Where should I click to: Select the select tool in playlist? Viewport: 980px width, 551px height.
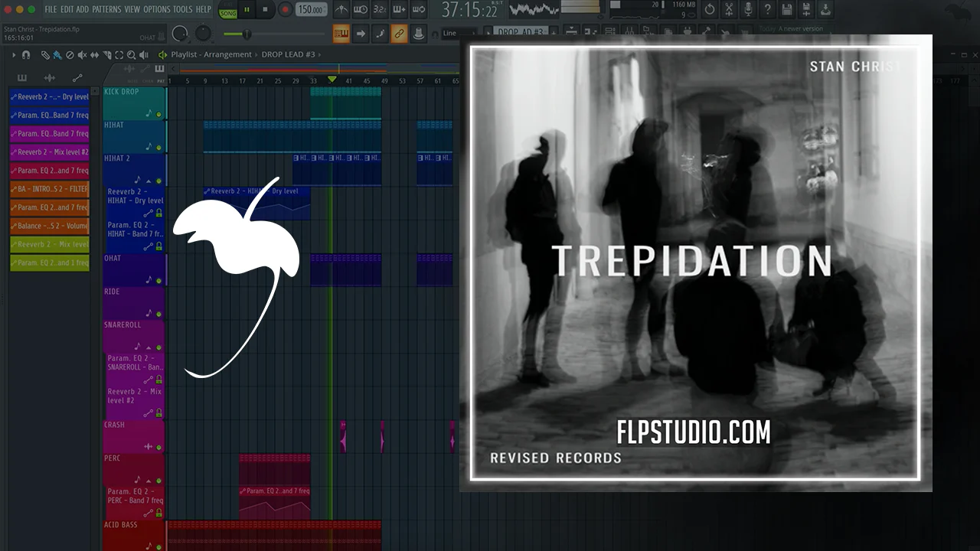coord(119,55)
